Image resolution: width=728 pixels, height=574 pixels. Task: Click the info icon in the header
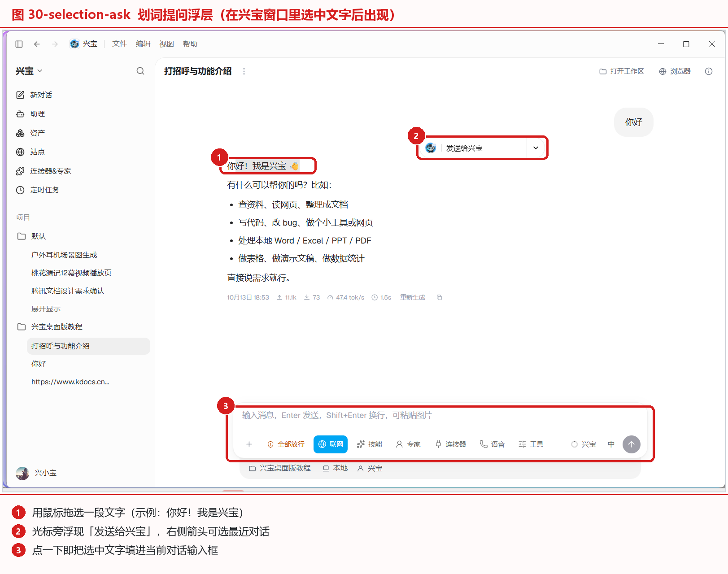point(709,71)
